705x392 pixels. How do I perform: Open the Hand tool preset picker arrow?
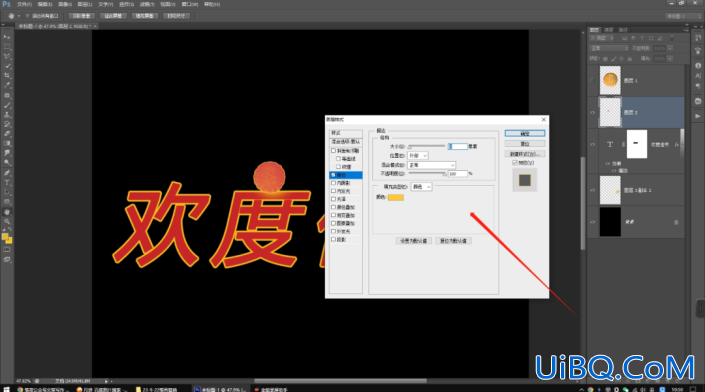(18, 16)
